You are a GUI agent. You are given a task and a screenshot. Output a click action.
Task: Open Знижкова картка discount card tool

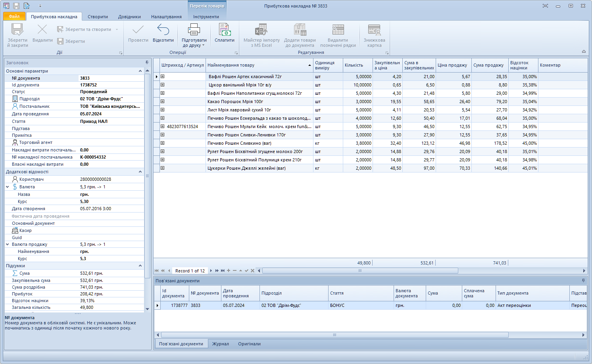tap(374, 30)
